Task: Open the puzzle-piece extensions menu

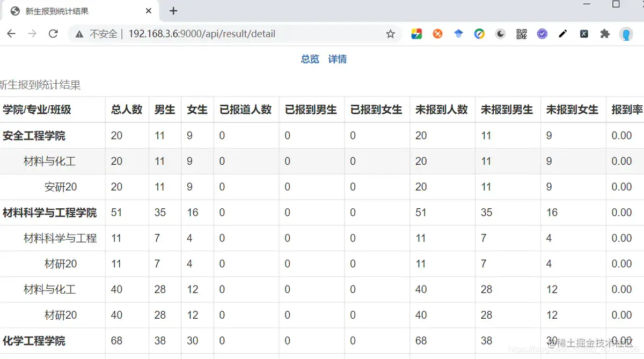Action: (x=605, y=33)
